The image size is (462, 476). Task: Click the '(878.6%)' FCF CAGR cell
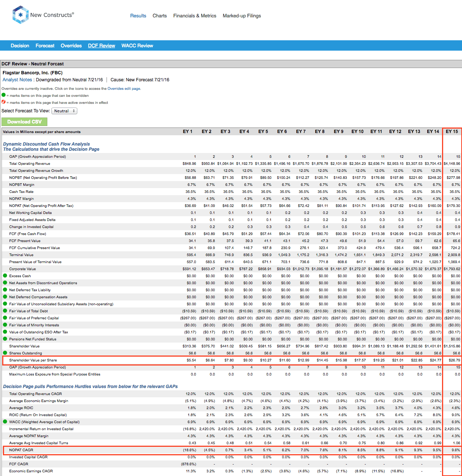(x=189, y=464)
